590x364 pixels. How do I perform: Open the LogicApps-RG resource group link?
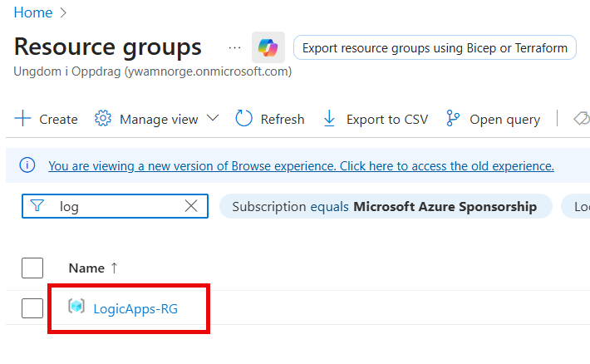[x=135, y=309]
